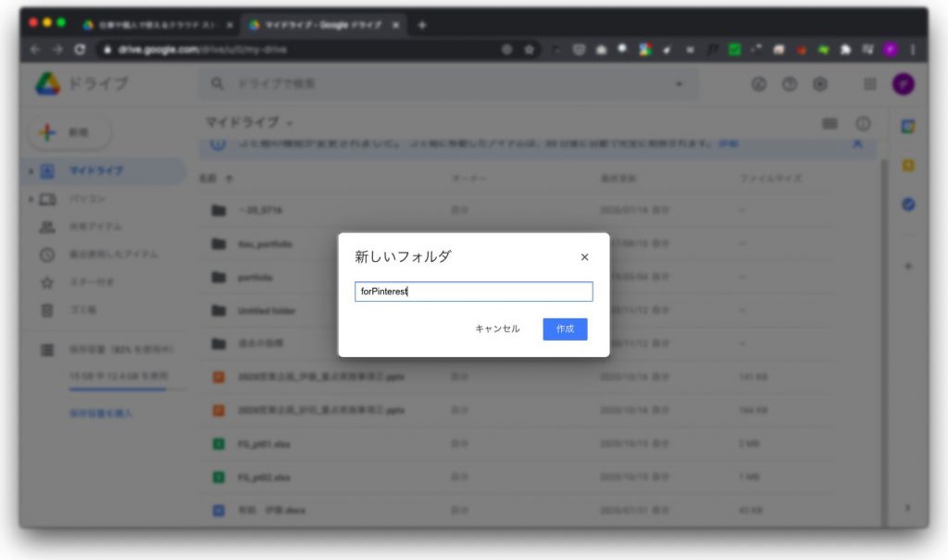Image resolution: width=948 pixels, height=560 pixels.
Task: Click the Chrome profile avatar in toolbar
Action: (890, 50)
